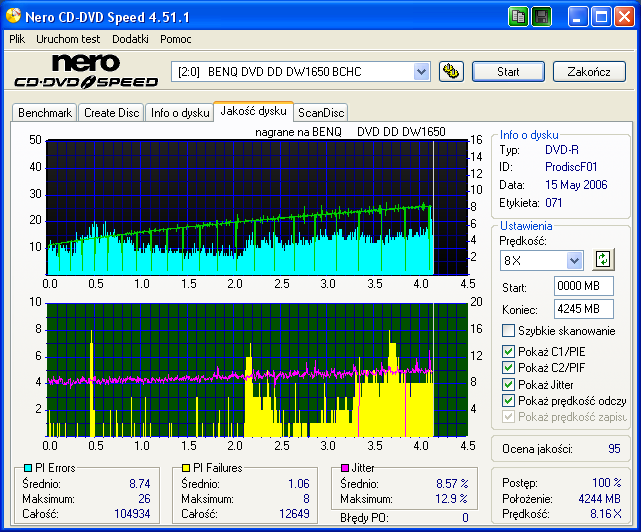Toggle the Pokaż prędkość odczytu checkbox
This screenshot has height=532, width=641.
coord(509,401)
